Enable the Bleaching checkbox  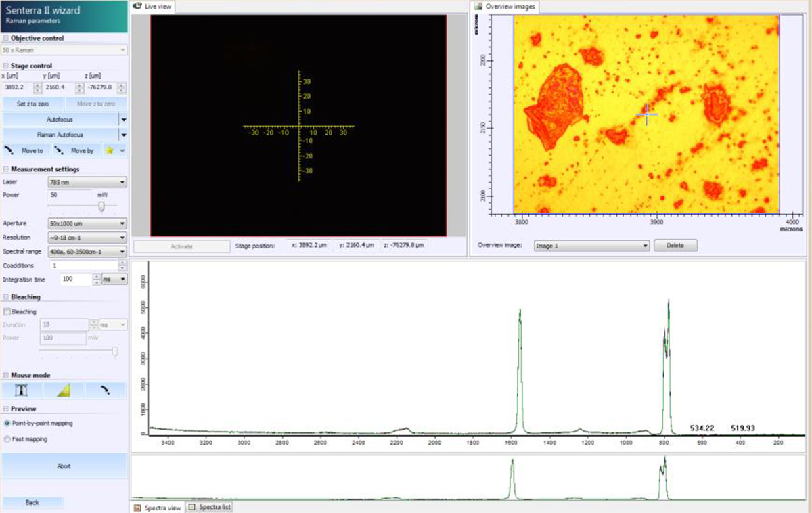[x=7, y=312]
